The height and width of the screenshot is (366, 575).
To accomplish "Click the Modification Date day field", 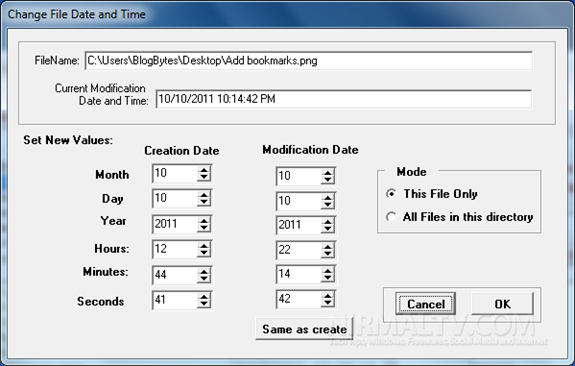I will click(299, 201).
